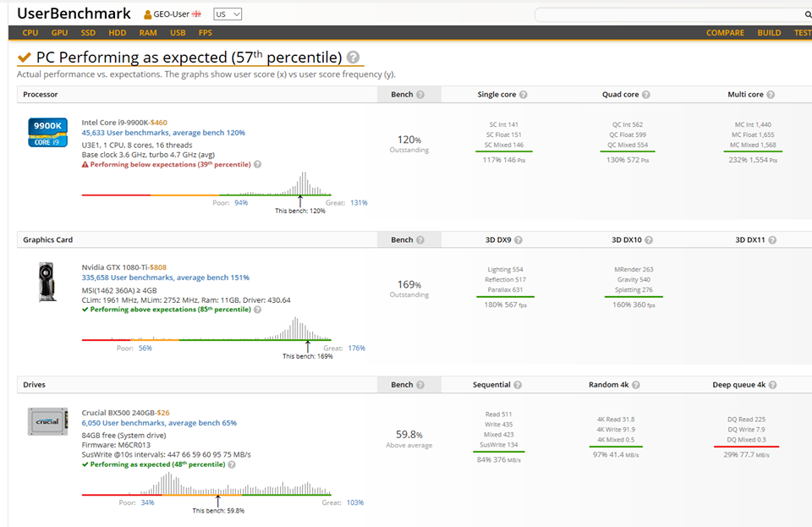Click the Quad core help icon
This screenshot has width=812, height=527.
(x=645, y=95)
